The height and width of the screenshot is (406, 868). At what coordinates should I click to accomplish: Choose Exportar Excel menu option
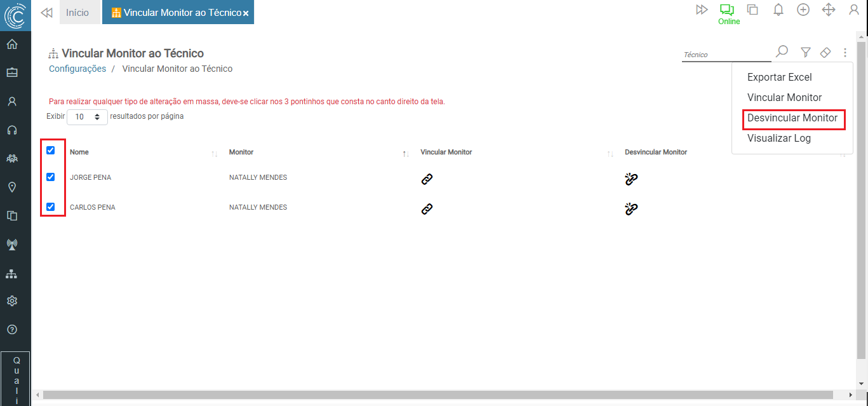[x=779, y=78]
